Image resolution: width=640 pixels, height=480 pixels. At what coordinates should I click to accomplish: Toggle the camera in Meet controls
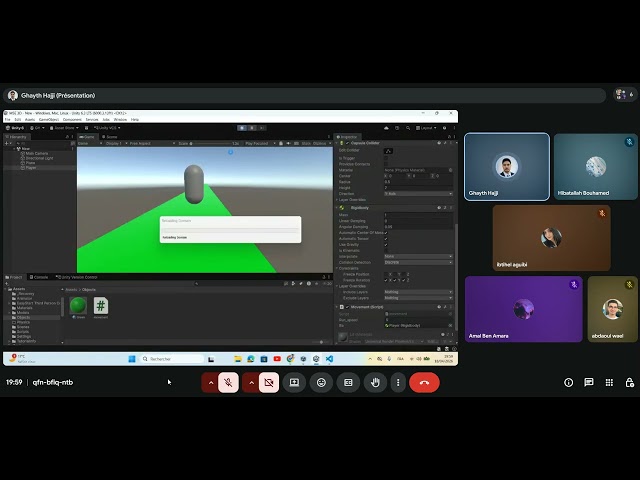click(269, 382)
